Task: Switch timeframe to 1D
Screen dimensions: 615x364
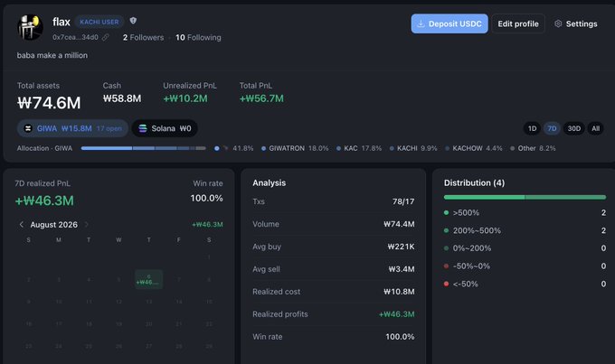Action: pos(532,128)
